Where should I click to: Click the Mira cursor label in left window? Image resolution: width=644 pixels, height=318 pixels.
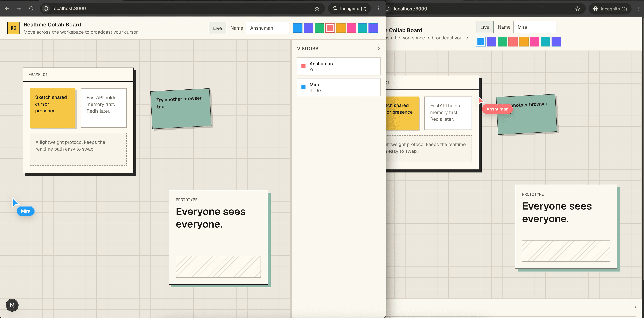[x=25, y=211]
